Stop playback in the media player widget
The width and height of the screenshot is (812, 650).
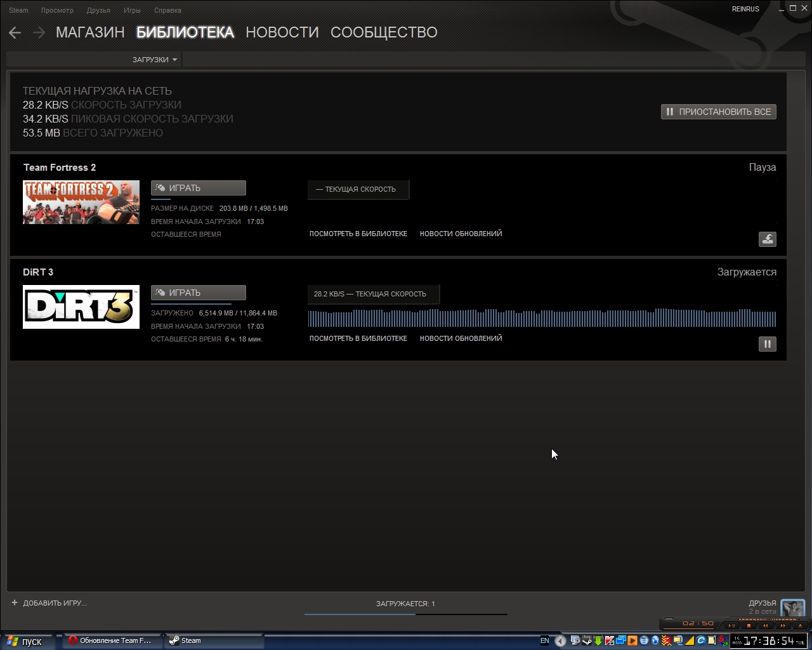749,626
